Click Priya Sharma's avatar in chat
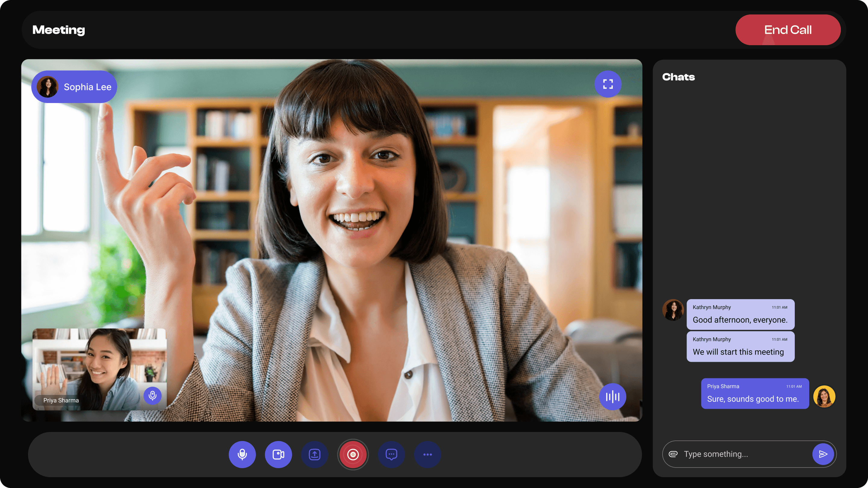 (x=824, y=396)
